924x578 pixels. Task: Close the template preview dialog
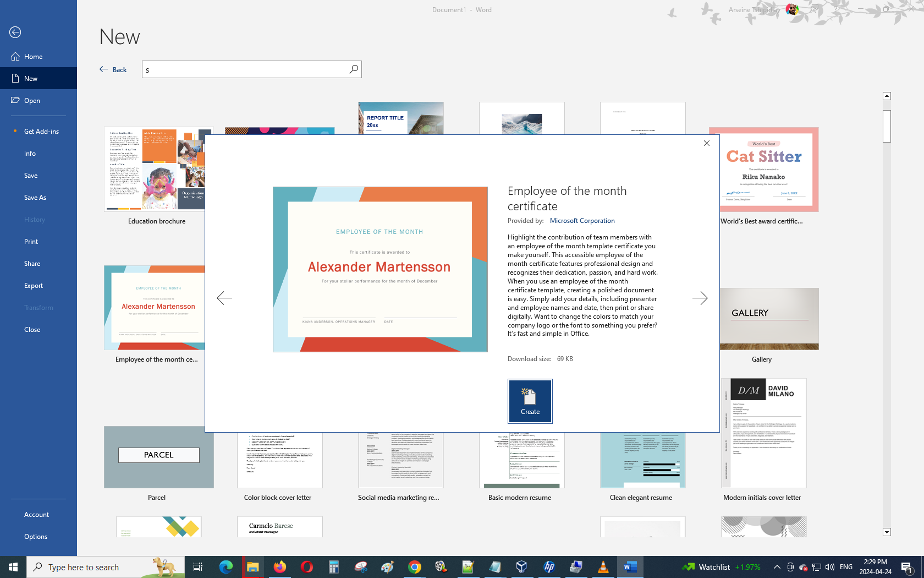tap(707, 143)
